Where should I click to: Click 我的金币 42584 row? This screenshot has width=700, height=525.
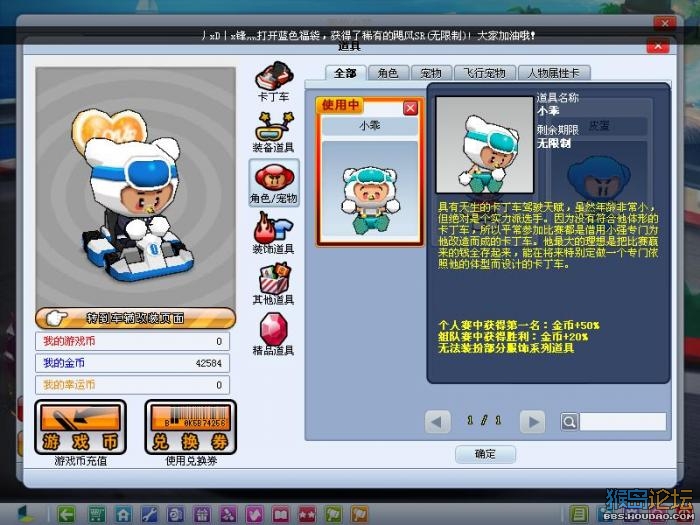tap(133, 363)
